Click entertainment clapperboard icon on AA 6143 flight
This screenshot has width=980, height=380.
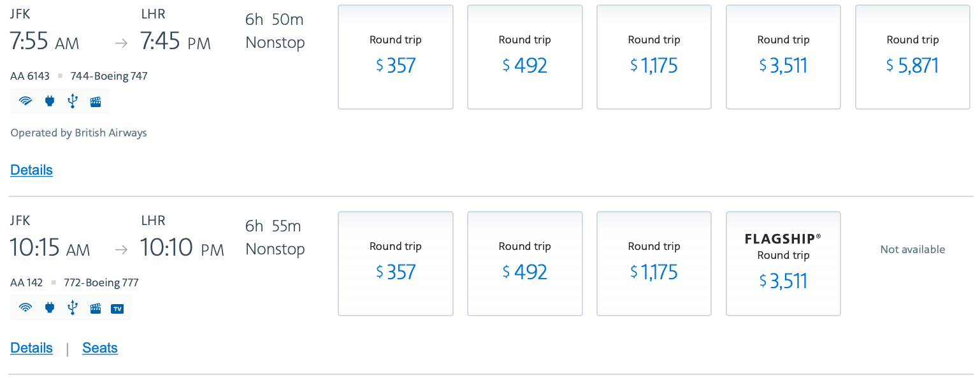[96, 101]
